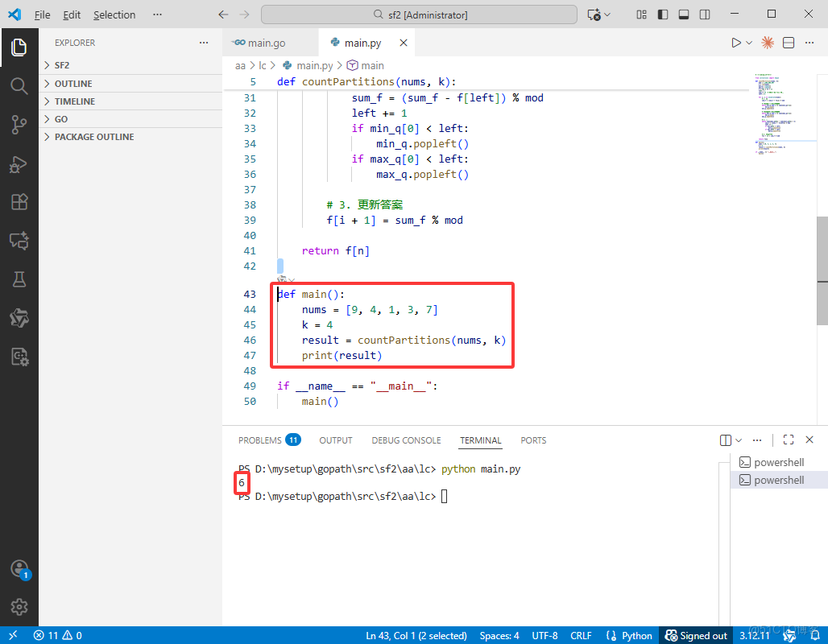Open Run and Debug view
The height and width of the screenshot is (644, 828).
pos(19,163)
